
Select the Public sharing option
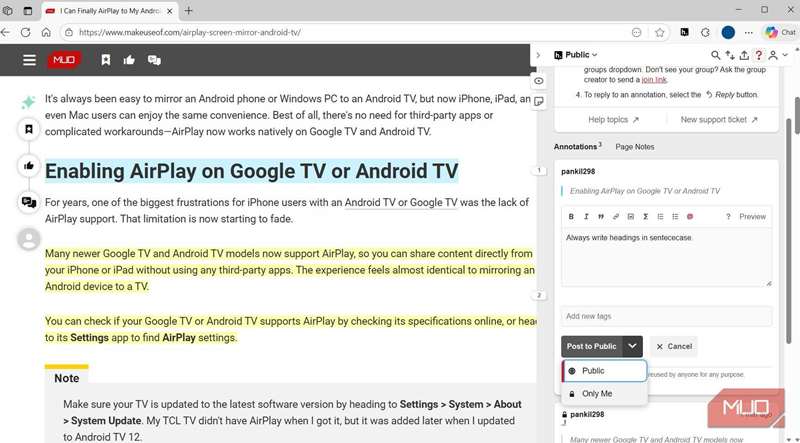point(593,371)
